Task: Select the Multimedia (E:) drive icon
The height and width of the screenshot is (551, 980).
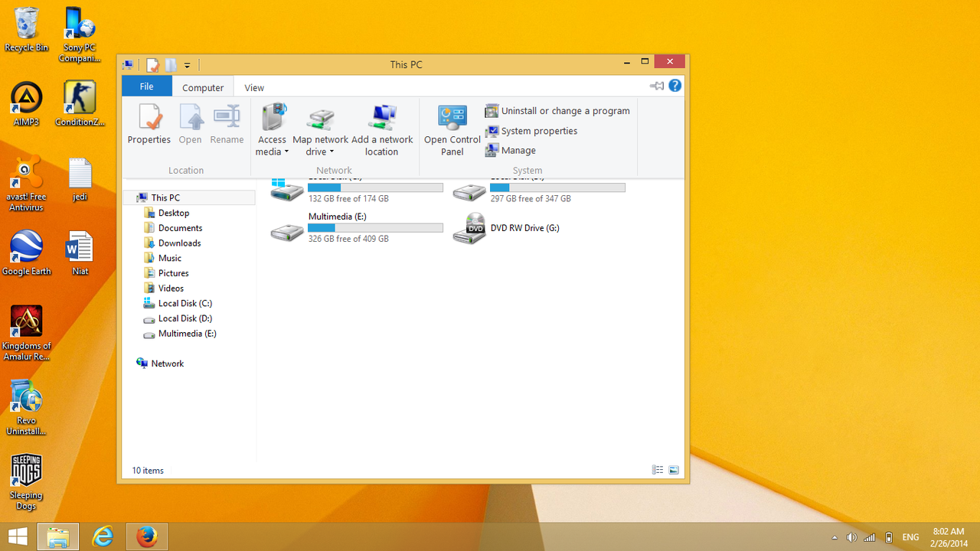Action: point(287,232)
